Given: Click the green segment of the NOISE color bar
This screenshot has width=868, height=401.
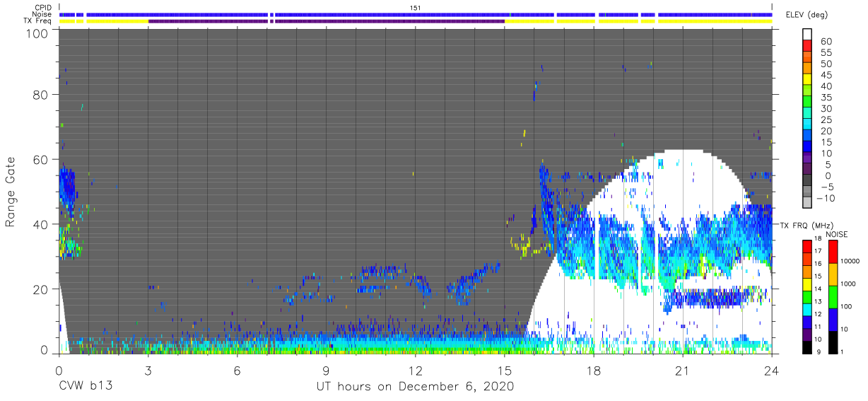Looking at the screenshot, I should [832, 296].
